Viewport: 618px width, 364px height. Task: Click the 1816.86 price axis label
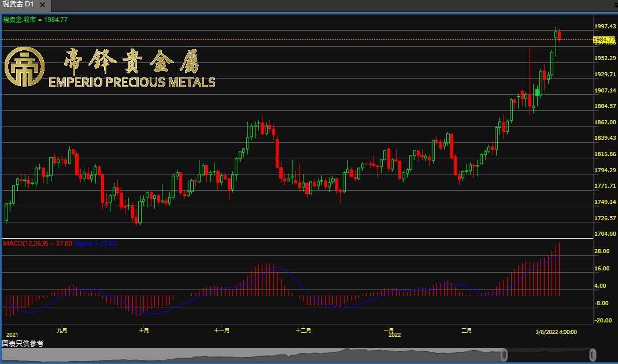pyautogui.click(x=605, y=154)
